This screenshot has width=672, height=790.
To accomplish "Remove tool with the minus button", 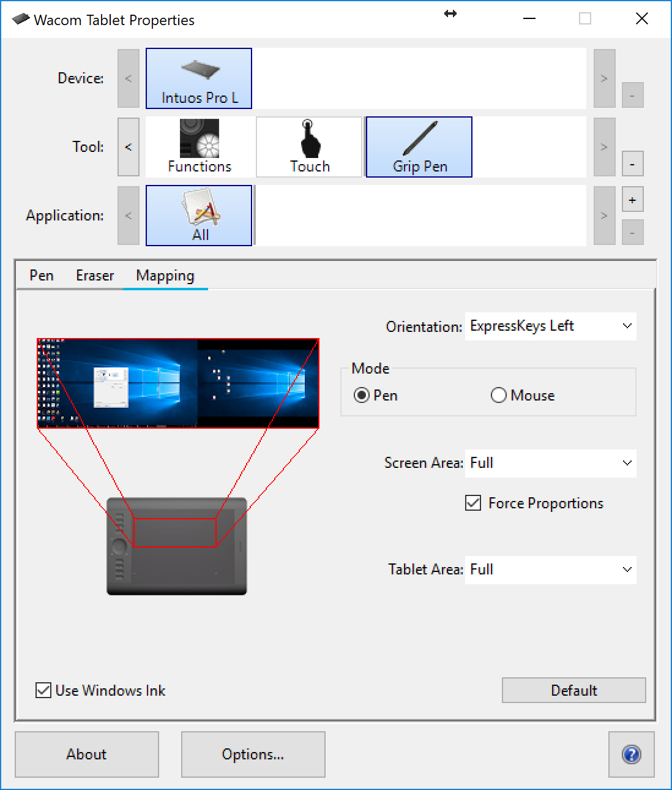I will [632, 164].
